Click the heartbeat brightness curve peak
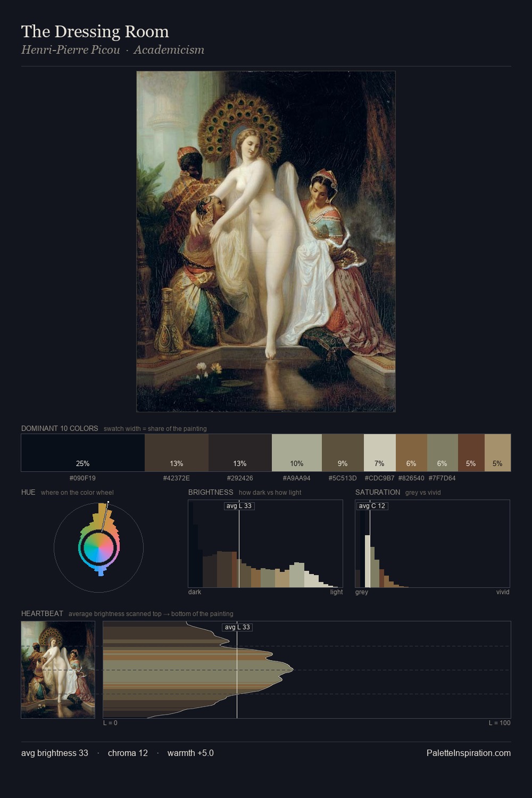Viewport: 532px width, 798px height. click(x=293, y=669)
